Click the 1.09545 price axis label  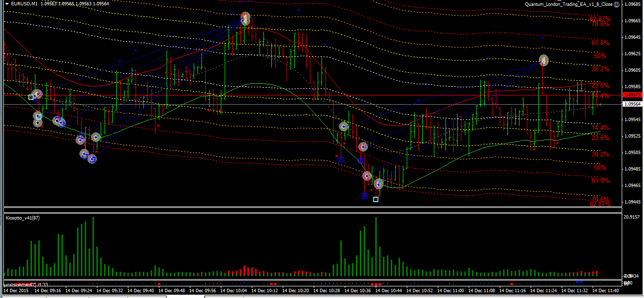click(633, 120)
